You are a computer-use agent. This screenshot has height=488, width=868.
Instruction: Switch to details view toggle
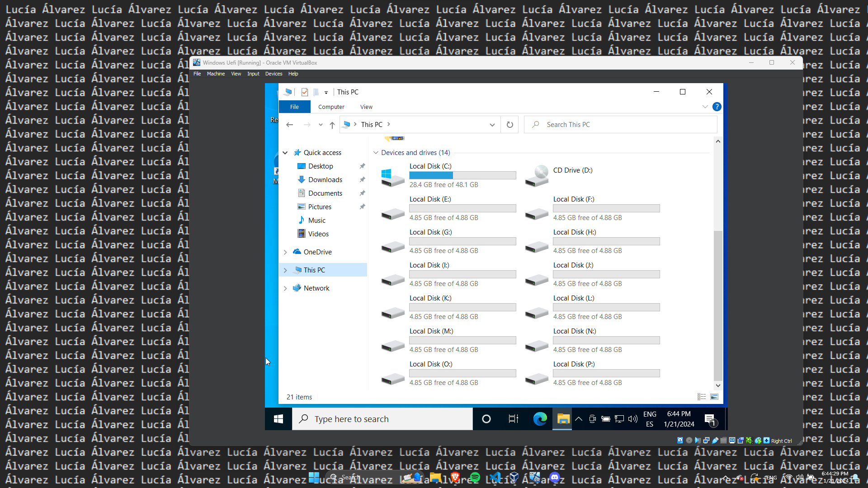(702, 397)
